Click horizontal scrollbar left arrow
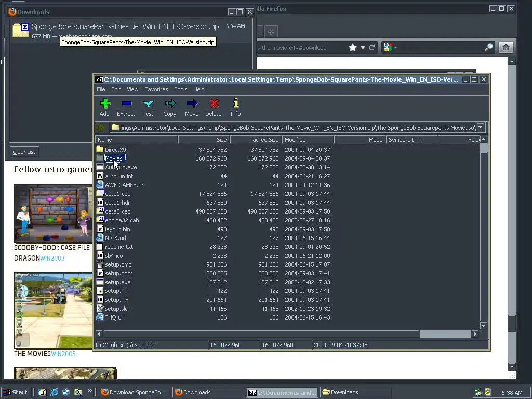532x399 pixels. pos(99,334)
